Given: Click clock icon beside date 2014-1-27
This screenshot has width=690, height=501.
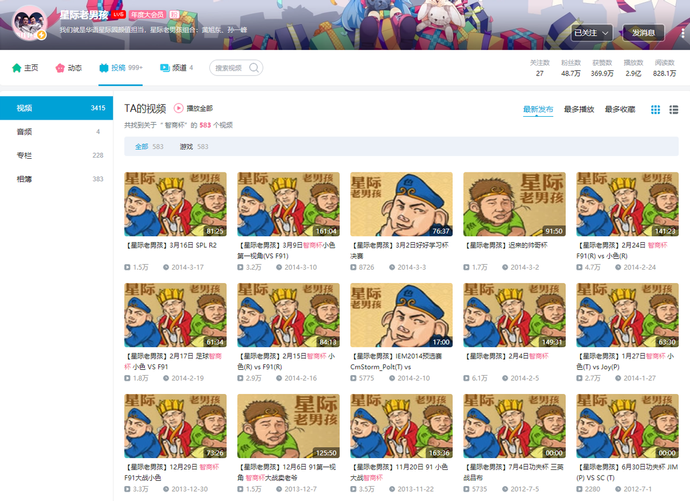Looking at the screenshot, I should click(618, 378).
